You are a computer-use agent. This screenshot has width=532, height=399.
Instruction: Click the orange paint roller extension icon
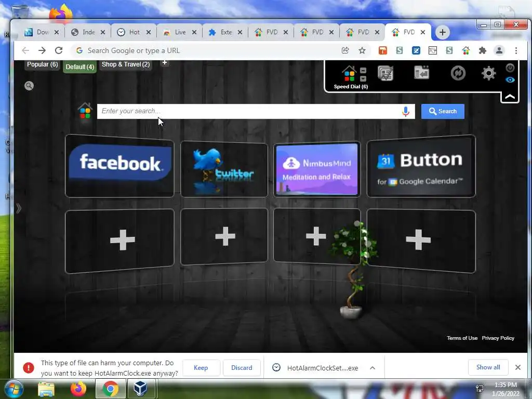pyautogui.click(x=383, y=50)
